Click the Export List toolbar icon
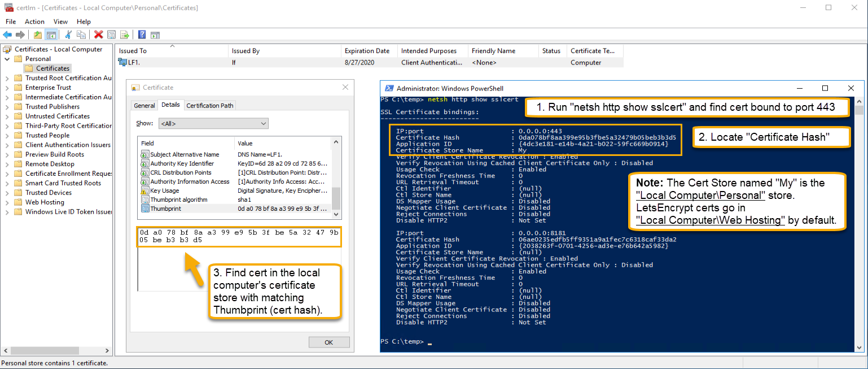The height and width of the screenshot is (369, 868). click(125, 34)
